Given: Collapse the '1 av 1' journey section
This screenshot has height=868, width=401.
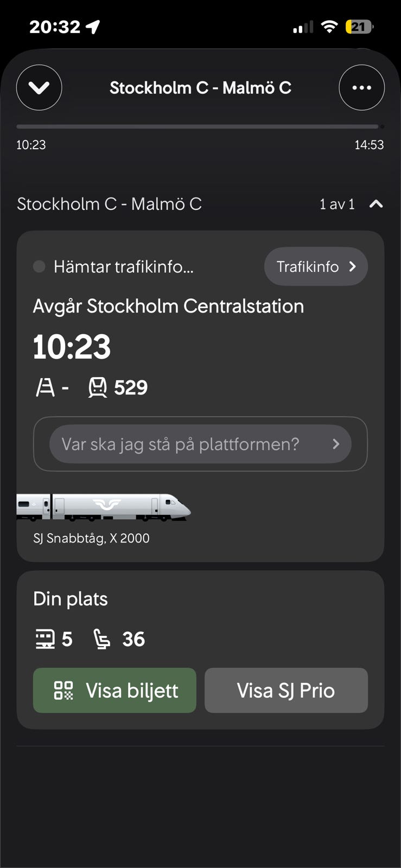Looking at the screenshot, I should pyautogui.click(x=376, y=204).
